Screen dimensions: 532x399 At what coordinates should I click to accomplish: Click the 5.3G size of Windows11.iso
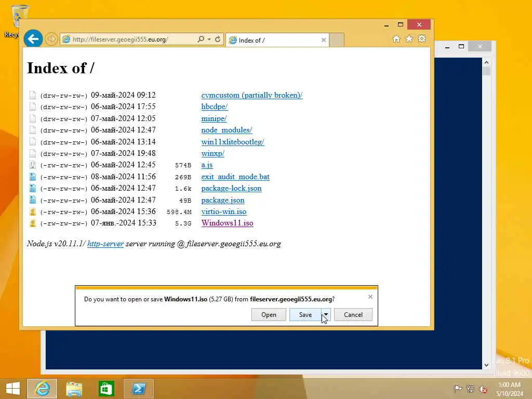pyautogui.click(x=183, y=223)
